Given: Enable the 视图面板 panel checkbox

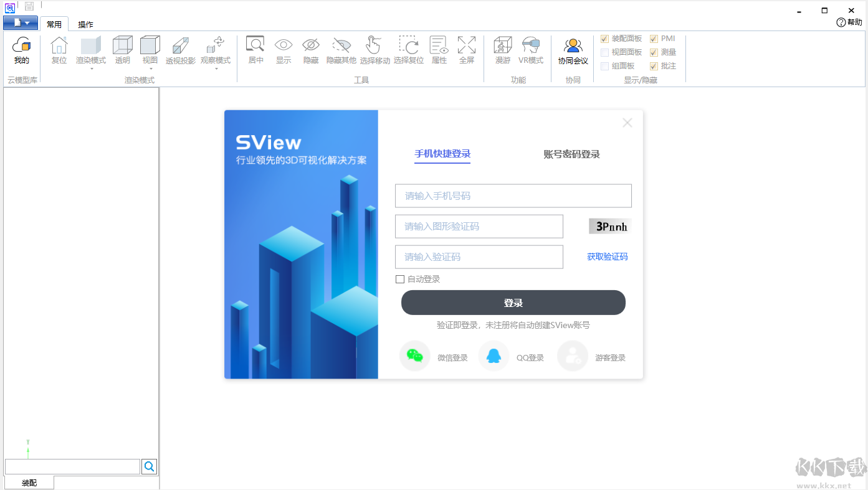Looking at the screenshot, I should coord(604,52).
